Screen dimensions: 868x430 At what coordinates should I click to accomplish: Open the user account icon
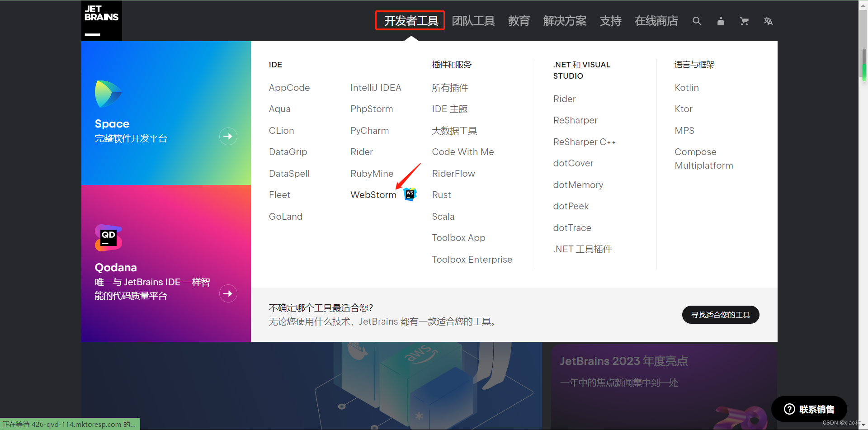point(721,21)
